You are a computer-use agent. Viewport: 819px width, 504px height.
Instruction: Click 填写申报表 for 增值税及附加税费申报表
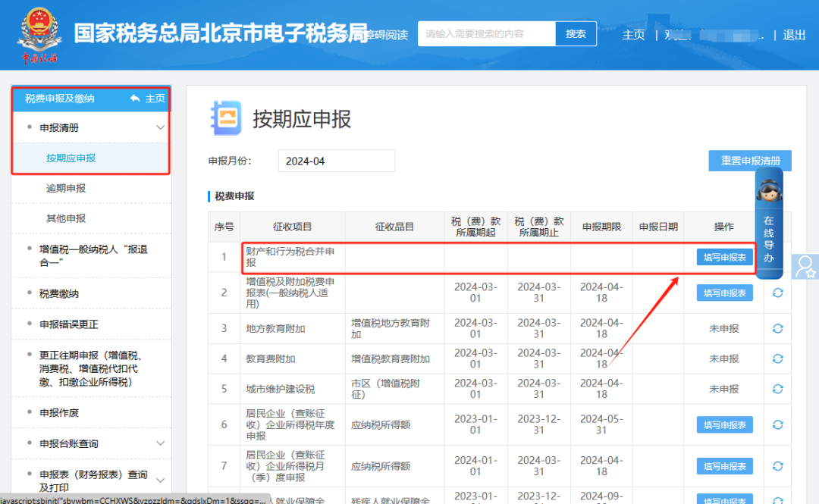[x=724, y=293]
